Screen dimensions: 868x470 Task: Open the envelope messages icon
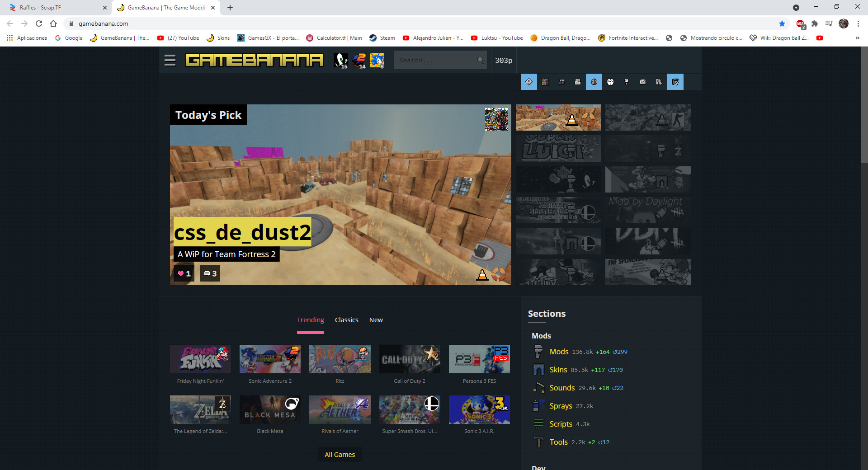[642, 82]
